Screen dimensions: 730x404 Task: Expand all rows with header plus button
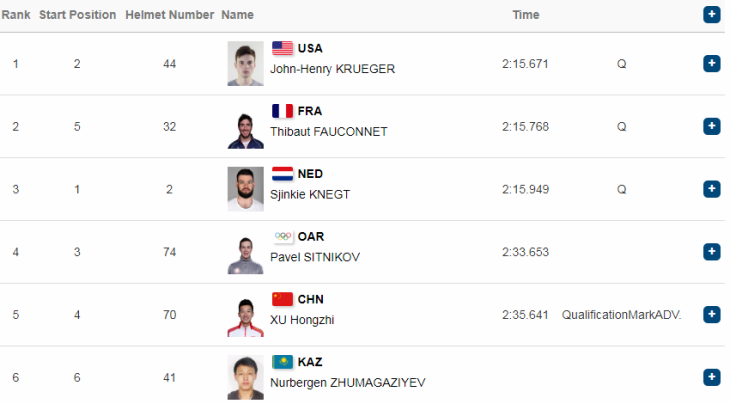[x=711, y=14]
